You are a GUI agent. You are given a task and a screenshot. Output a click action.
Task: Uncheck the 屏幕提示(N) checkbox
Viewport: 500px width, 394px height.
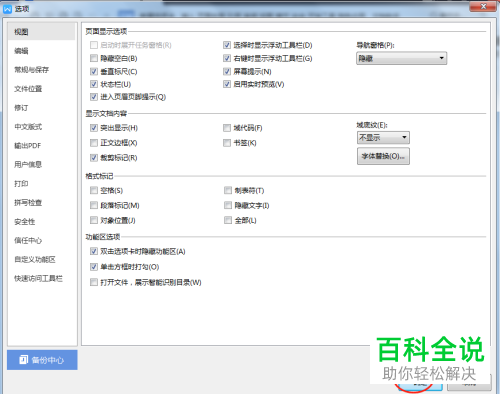pos(227,71)
